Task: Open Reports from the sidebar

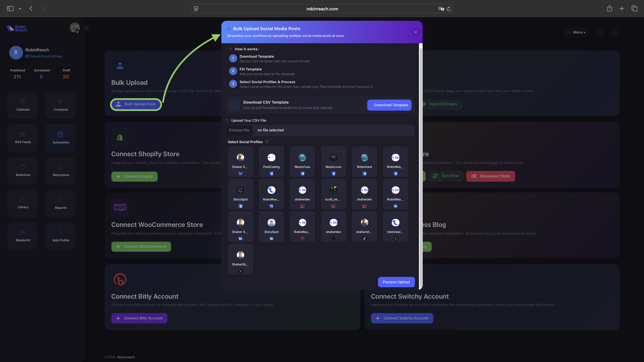Action: click(61, 203)
